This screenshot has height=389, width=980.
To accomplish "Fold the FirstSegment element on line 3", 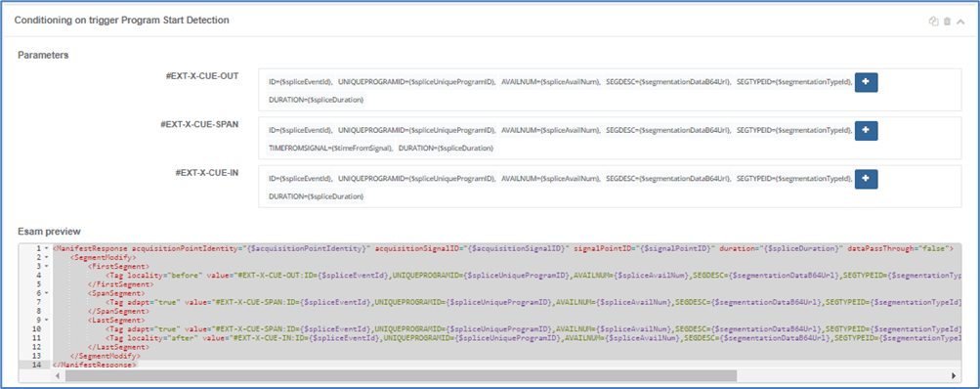I will tap(47, 266).
